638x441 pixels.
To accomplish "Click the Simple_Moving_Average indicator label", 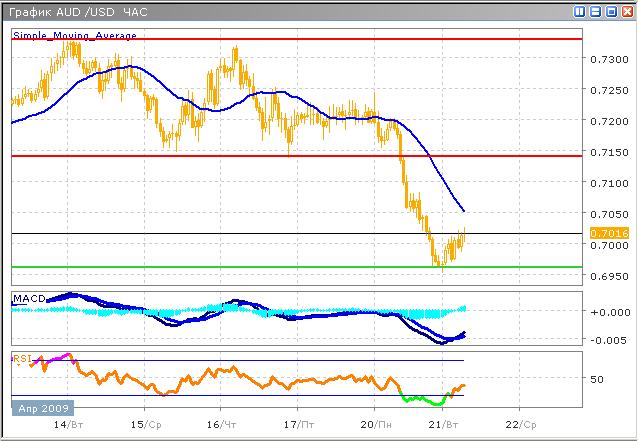I will 74,35.
